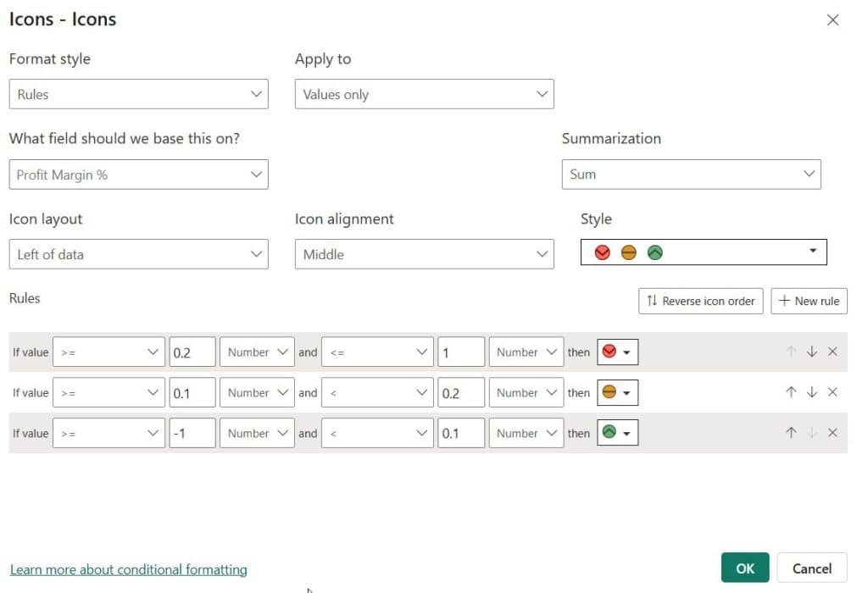The height and width of the screenshot is (593, 868).
Task: Close the Icons dialog with X
Action: 832,20
